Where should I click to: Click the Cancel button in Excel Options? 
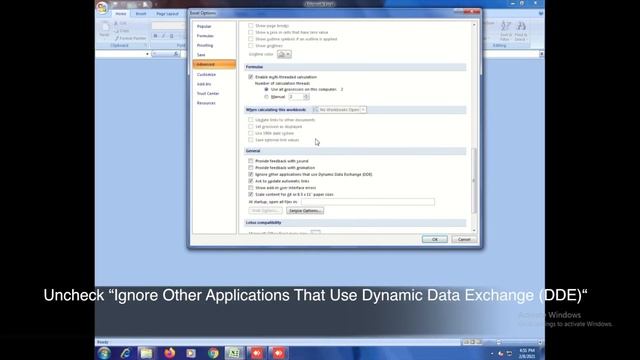464,240
